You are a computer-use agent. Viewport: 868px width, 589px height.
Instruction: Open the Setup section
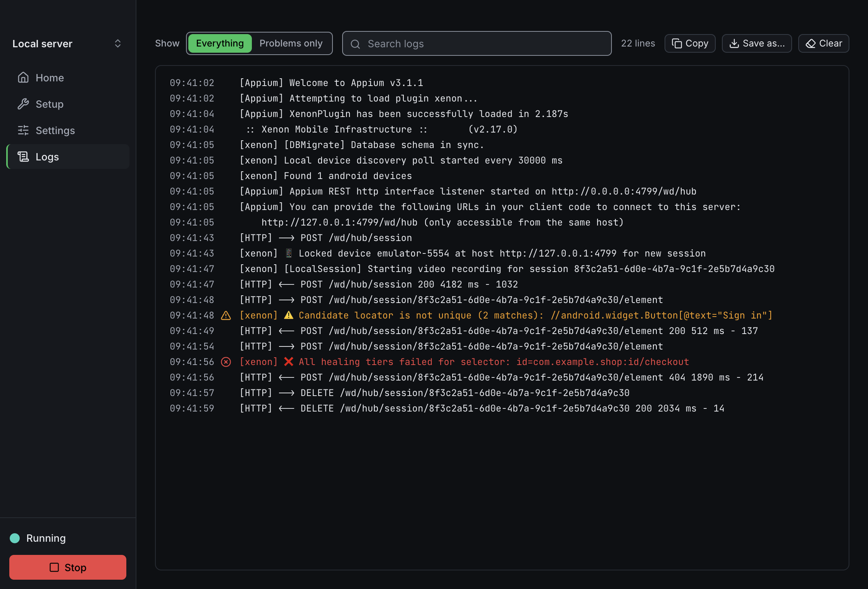68,104
